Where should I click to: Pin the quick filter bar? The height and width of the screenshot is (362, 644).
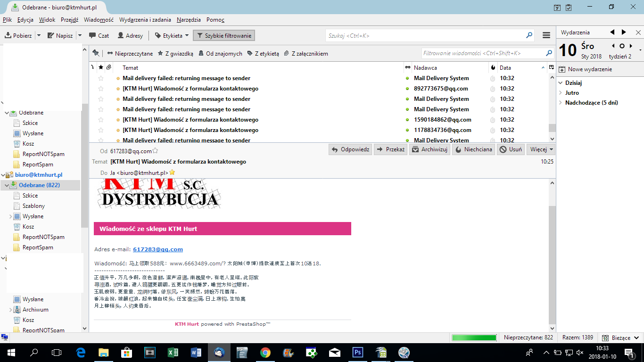[x=96, y=53]
